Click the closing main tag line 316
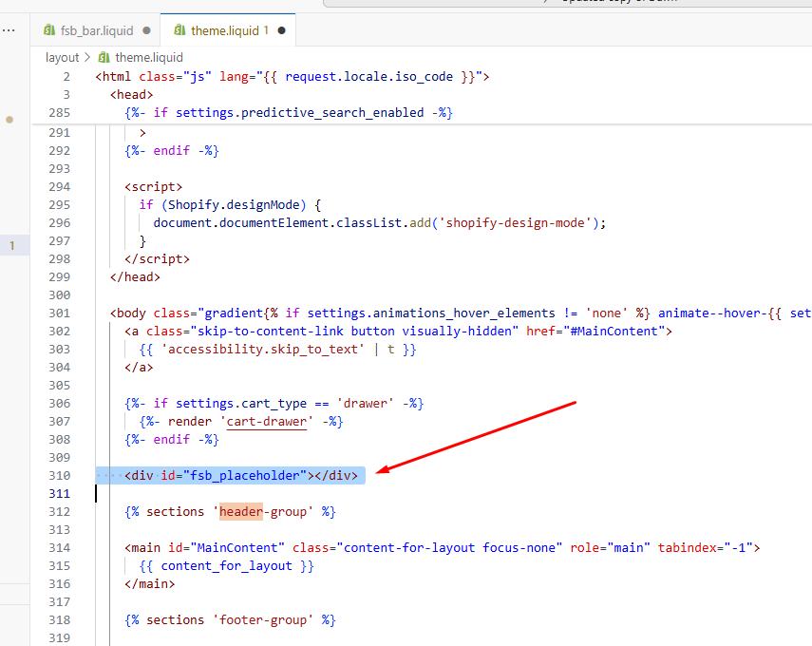 (150, 584)
